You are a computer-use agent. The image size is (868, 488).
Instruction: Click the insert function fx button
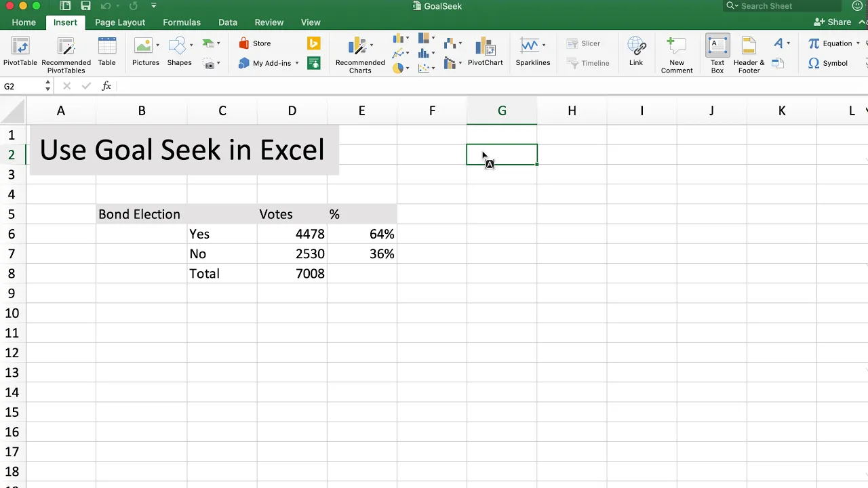pyautogui.click(x=106, y=86)
